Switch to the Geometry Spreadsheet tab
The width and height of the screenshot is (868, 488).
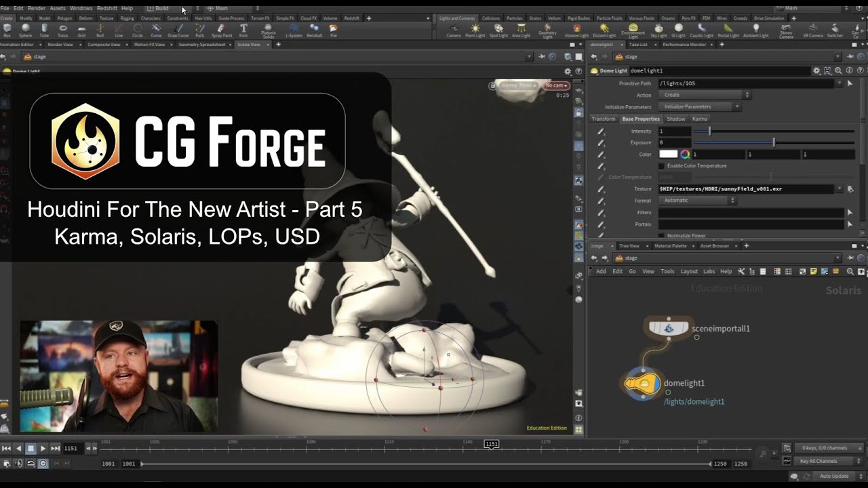pyautogui.click(x=202, y=44)
